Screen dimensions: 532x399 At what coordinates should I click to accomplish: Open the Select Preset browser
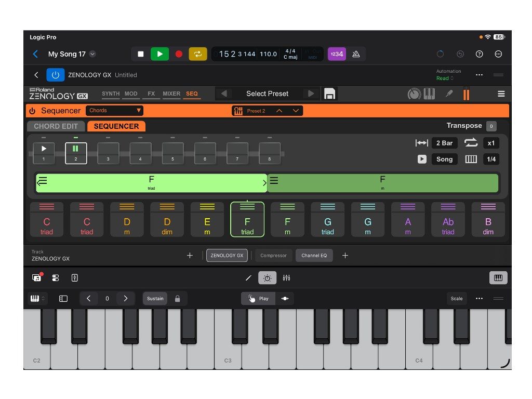(x=268, y=94)
